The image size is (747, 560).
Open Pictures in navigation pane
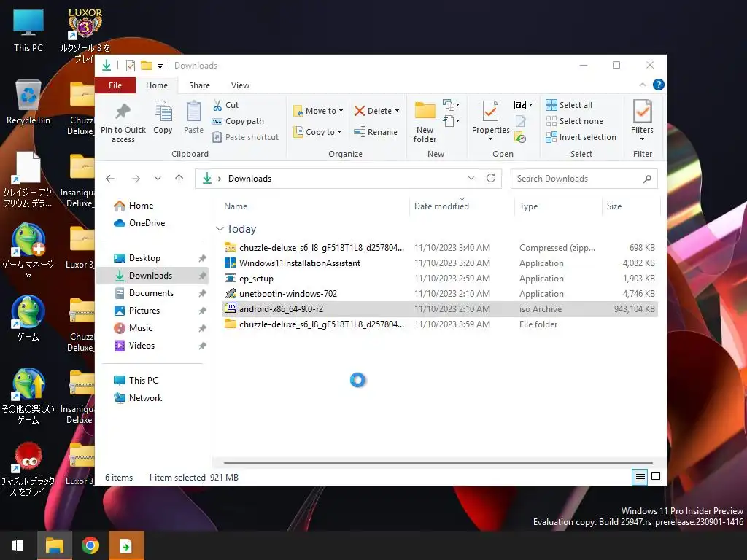tap(137, 311)
